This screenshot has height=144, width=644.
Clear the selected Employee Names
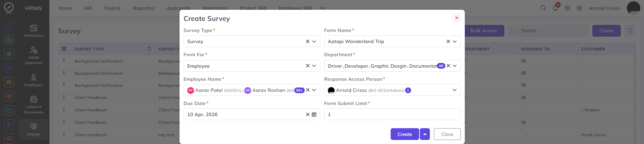pos(307,90)
